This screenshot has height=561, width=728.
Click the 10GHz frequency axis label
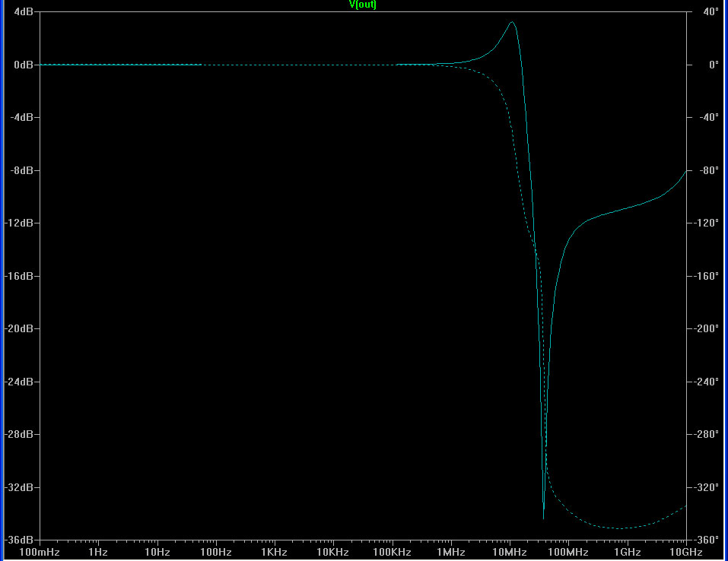click(685, 552)
